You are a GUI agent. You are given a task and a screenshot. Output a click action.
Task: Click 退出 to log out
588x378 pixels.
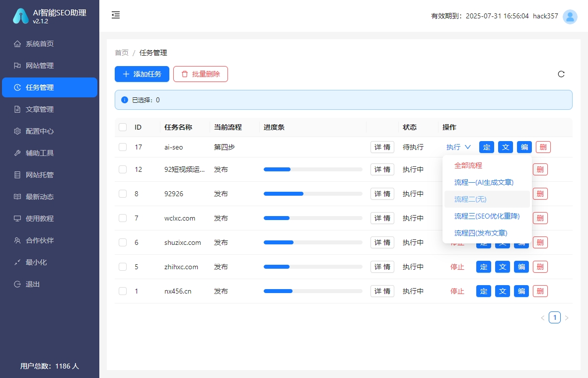[50, 284]
